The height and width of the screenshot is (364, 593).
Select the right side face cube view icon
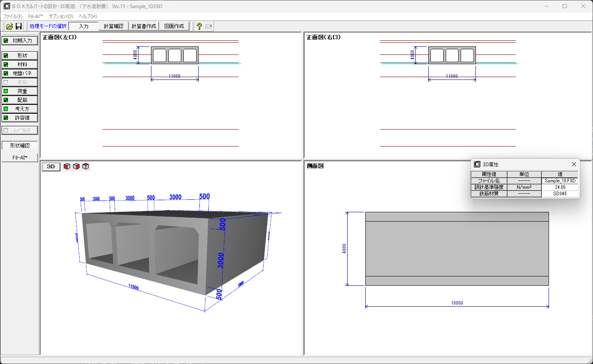pyautogui.click(x=76, y=166)
